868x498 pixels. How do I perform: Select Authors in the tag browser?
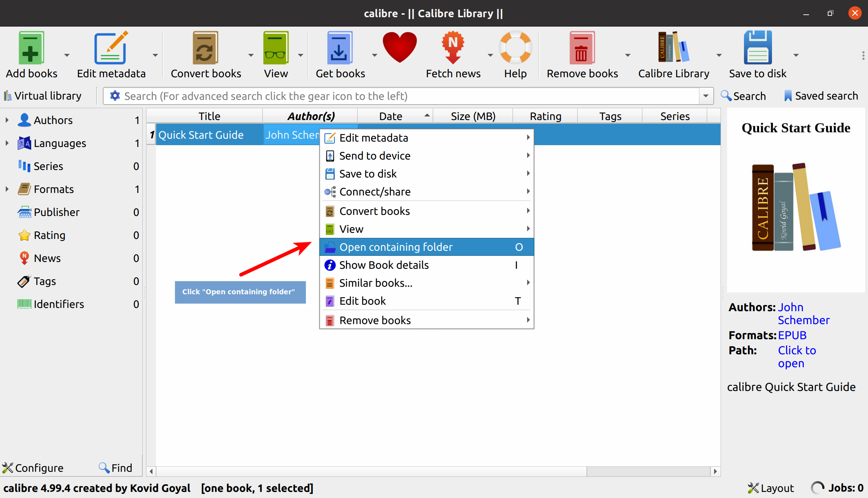(x=53, y=120)
